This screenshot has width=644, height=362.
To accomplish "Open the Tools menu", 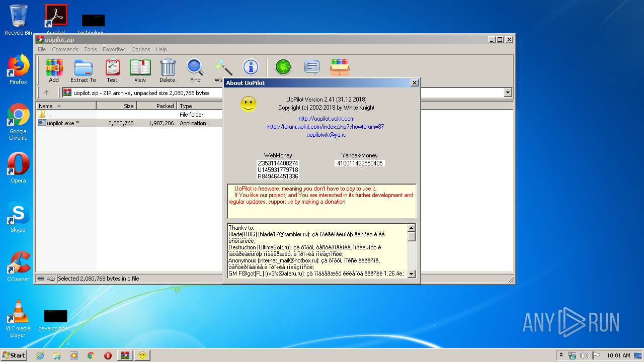I will [x=91, y=49].
